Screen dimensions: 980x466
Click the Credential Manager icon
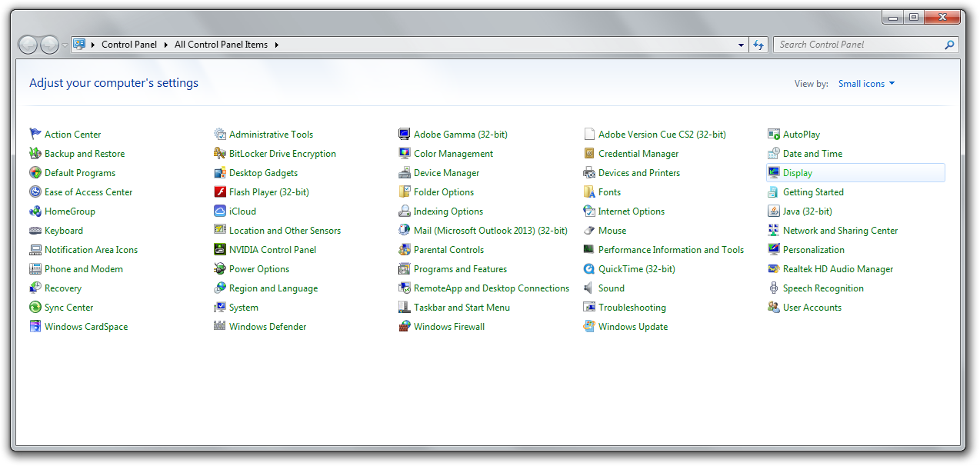[589, 153]
